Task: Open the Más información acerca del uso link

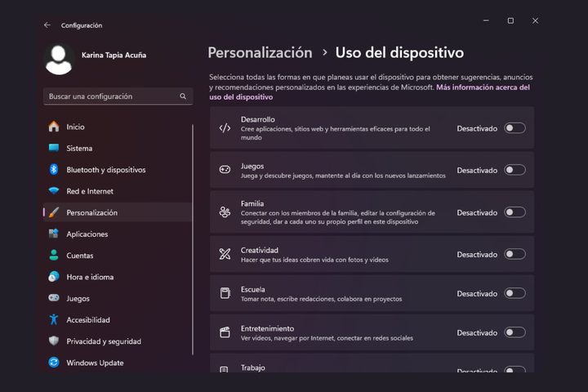Action: 482,87
